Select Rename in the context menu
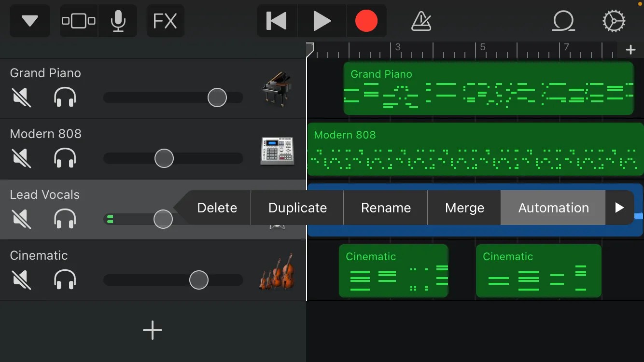Screen dimensions: 644x362 (385, 208)
